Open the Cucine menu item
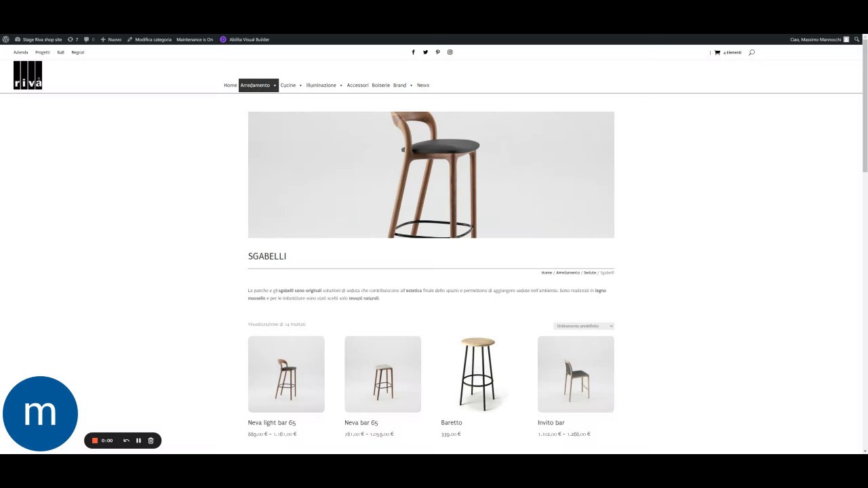This screenshot has height=488, width=868. (x=288, y=85)
